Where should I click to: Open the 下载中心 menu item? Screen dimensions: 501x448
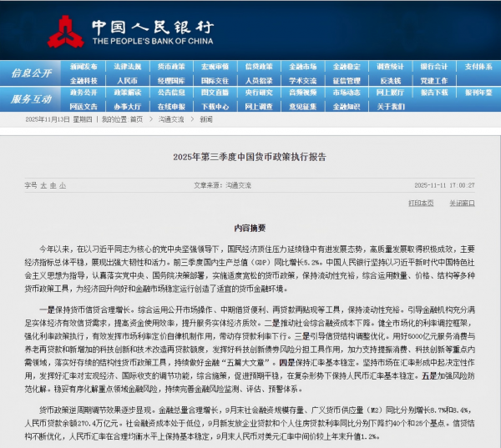pos(215,107)
